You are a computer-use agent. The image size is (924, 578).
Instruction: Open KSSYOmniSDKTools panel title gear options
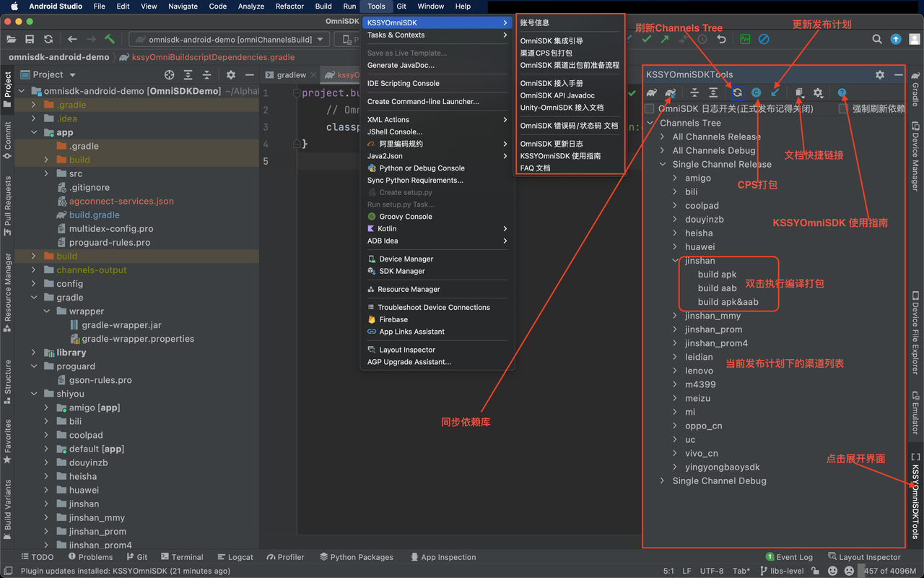click(x=880, y=74)
